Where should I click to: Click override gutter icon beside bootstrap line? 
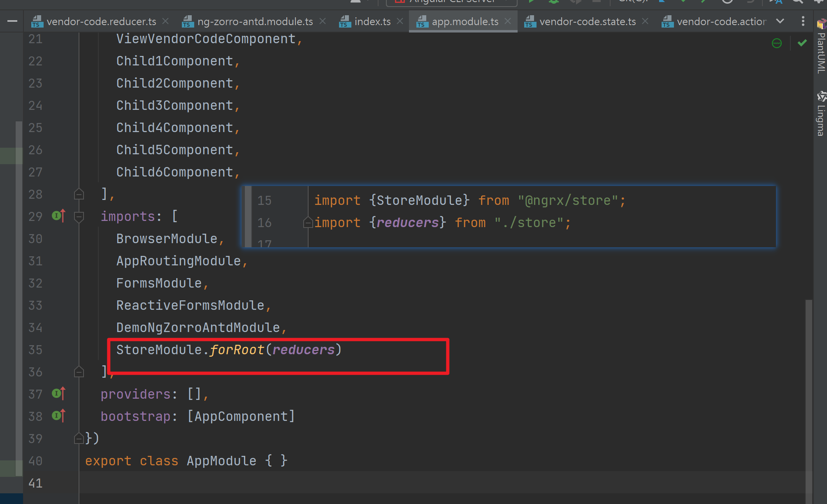click(58, 416)
